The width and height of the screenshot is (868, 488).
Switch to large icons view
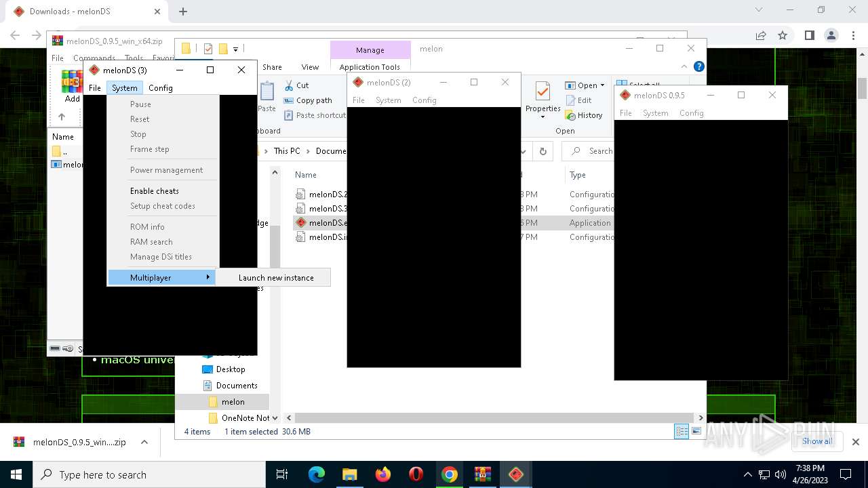tap(696, 432)
